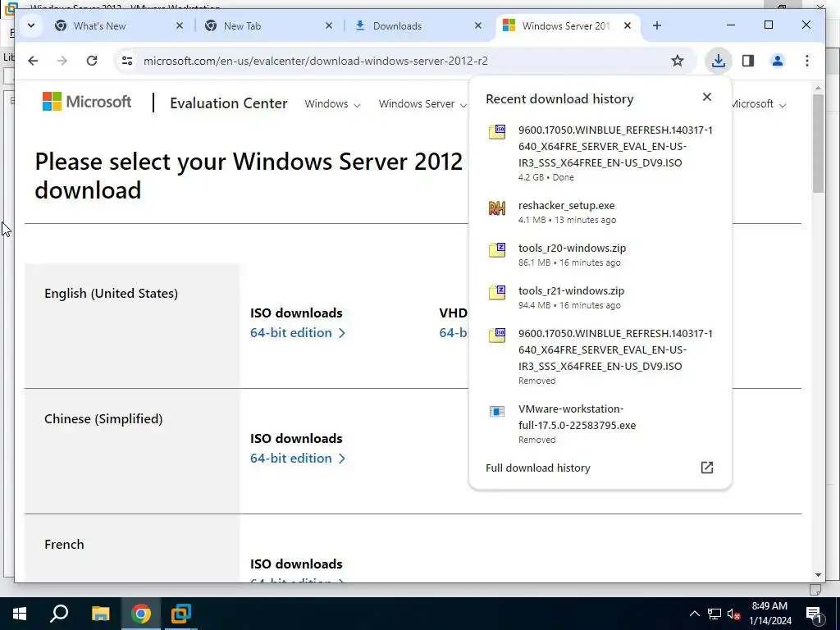This screenshot has width=840, height=630.
Task: Click the page vertical scrollbar thumb
Action: tap(818, 143)
